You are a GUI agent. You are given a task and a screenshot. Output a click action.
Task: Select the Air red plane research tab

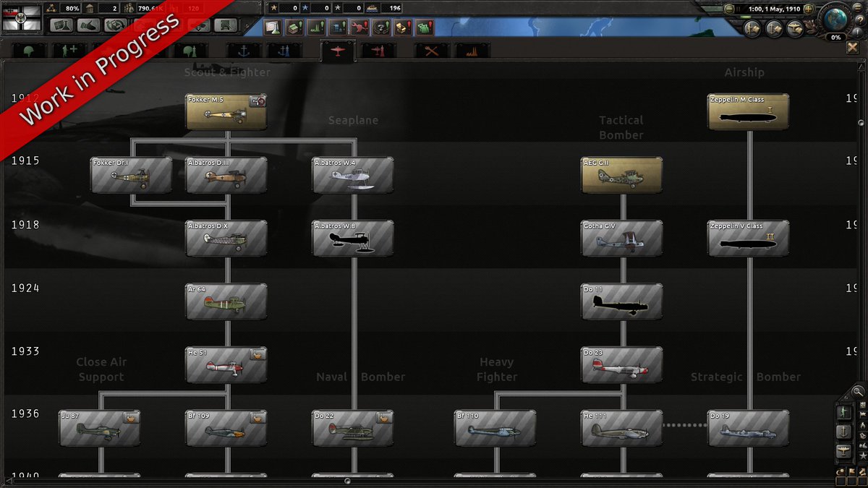tap(337, 51)
